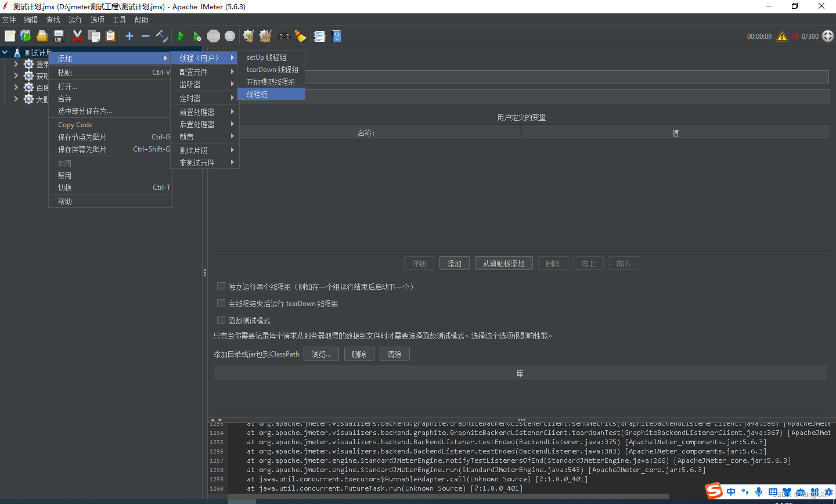Click the 添加 variable button

coord(455,264)
